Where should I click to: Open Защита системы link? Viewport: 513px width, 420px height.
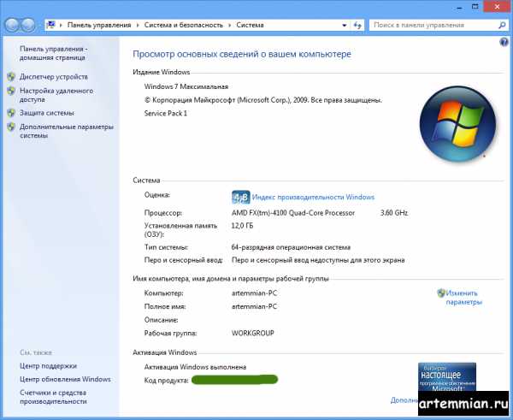pyautogui.click(x=47, y=113)
